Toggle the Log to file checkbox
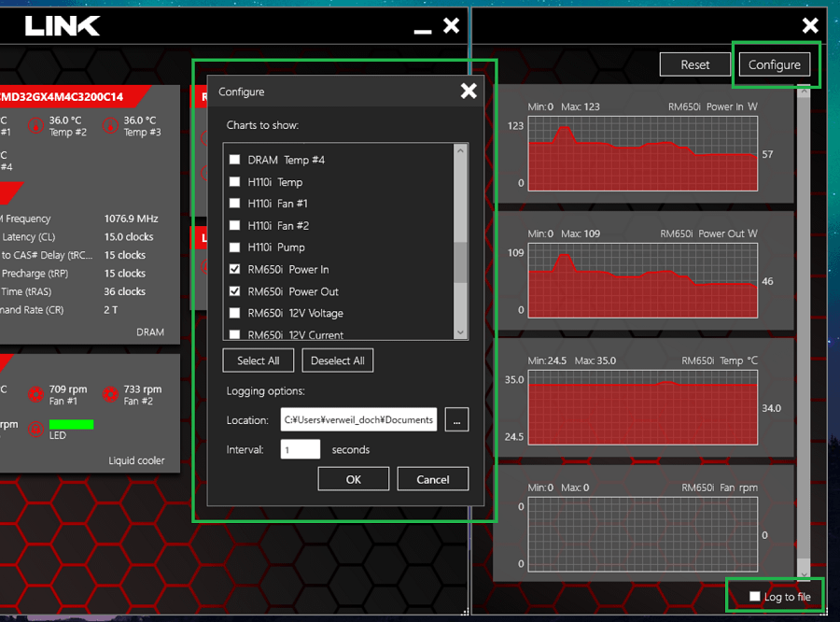This screenshot has width=840, height=622. 755,597
